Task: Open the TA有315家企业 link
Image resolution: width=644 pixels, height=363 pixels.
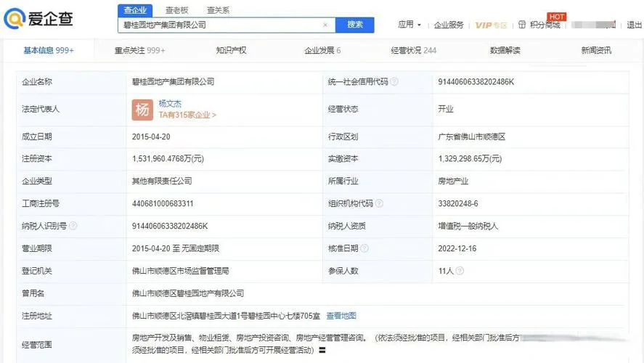Action: click(187, 115)
